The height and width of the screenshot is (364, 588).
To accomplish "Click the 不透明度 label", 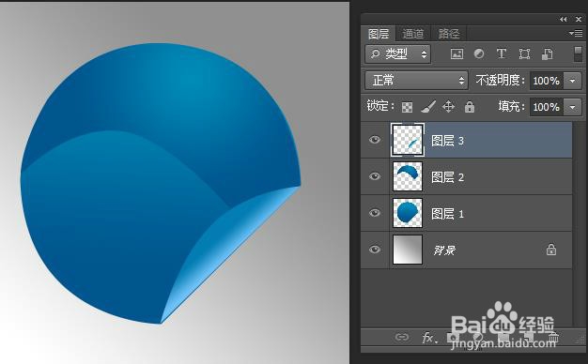I will (500, 80).
